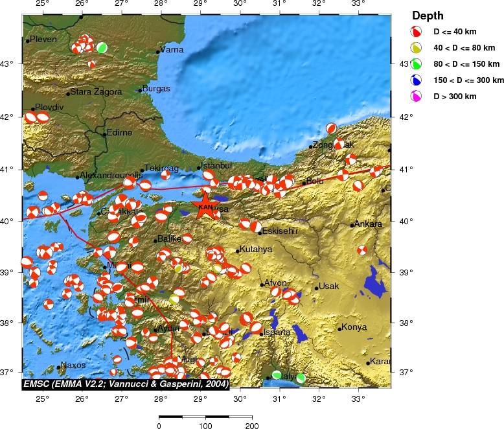
Task: Click the Istanbul city label
Action: tap(217, 166)
